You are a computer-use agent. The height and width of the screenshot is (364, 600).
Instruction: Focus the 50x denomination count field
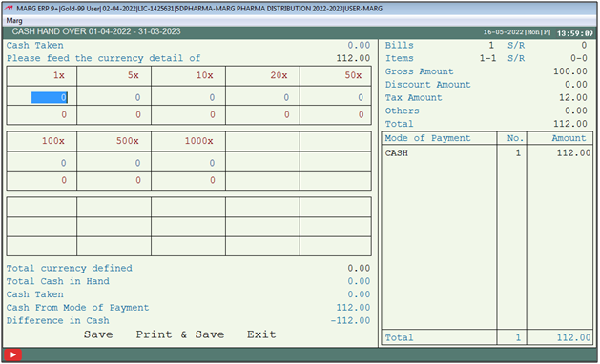point(336,97)
